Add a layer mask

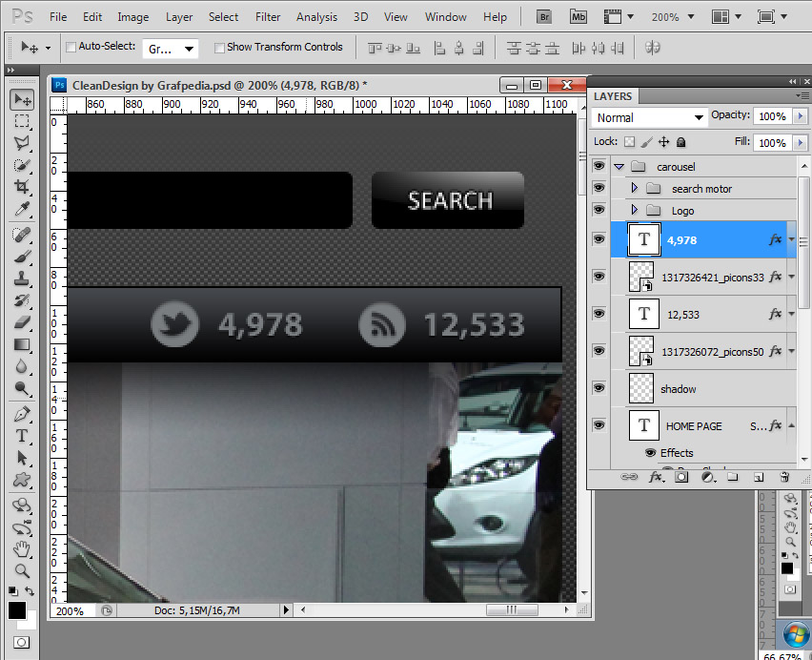tap(681, 477)
